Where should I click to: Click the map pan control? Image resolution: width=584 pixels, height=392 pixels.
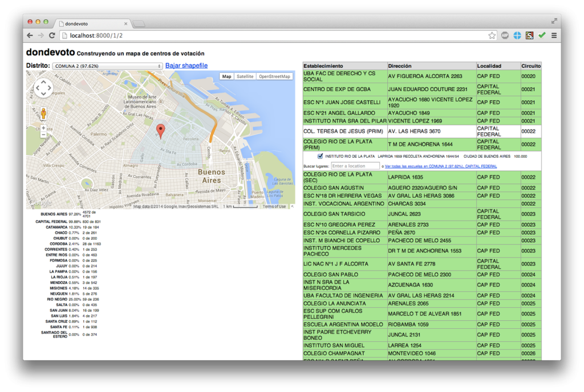[43, 88]
